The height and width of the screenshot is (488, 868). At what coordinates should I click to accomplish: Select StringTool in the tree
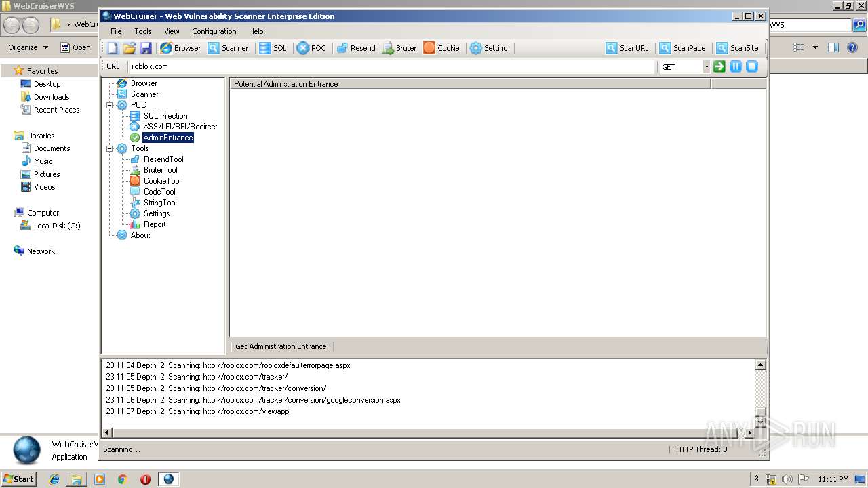pyautogui.click(x=160, y=203)
